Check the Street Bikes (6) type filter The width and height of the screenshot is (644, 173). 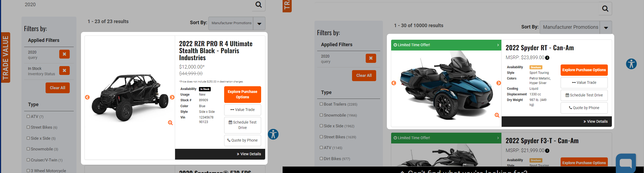pyautogui.click(x=28, y=127)
